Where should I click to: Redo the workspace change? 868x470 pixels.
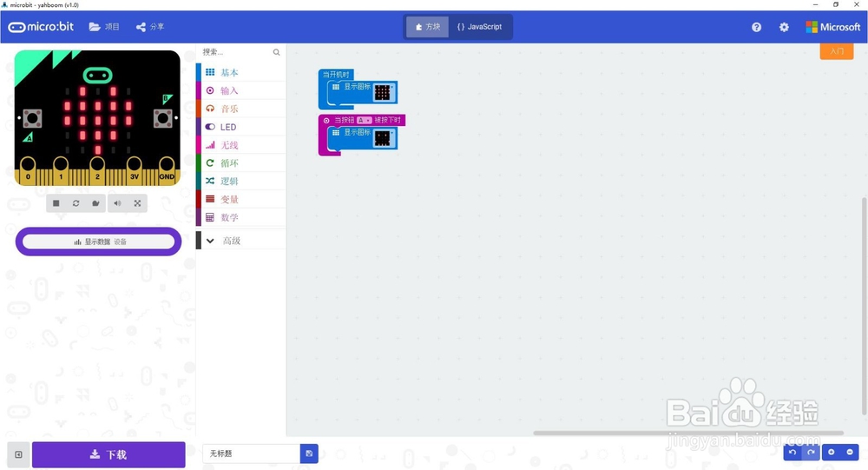tap(811, 453)
